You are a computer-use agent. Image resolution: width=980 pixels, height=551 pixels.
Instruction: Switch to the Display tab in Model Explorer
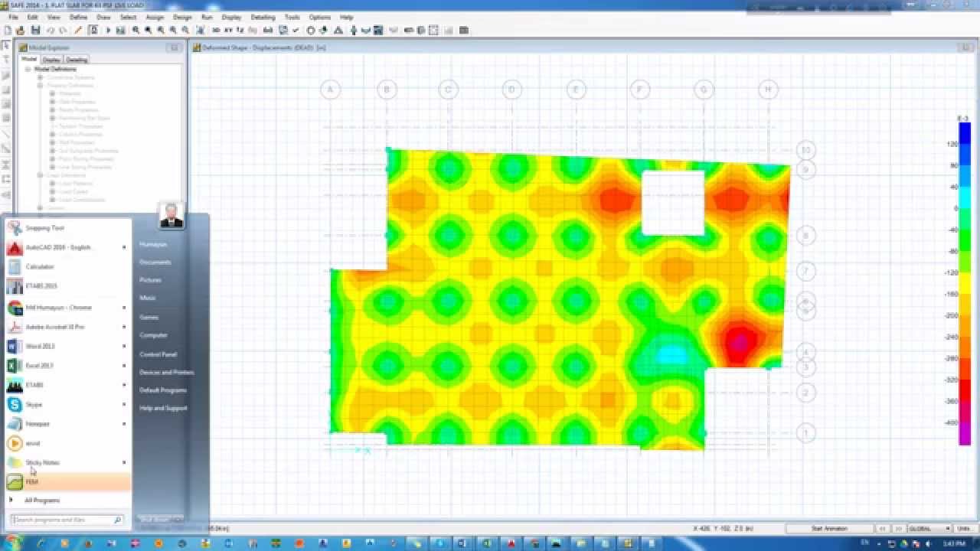pyautogui.click(x=53, y=59)
